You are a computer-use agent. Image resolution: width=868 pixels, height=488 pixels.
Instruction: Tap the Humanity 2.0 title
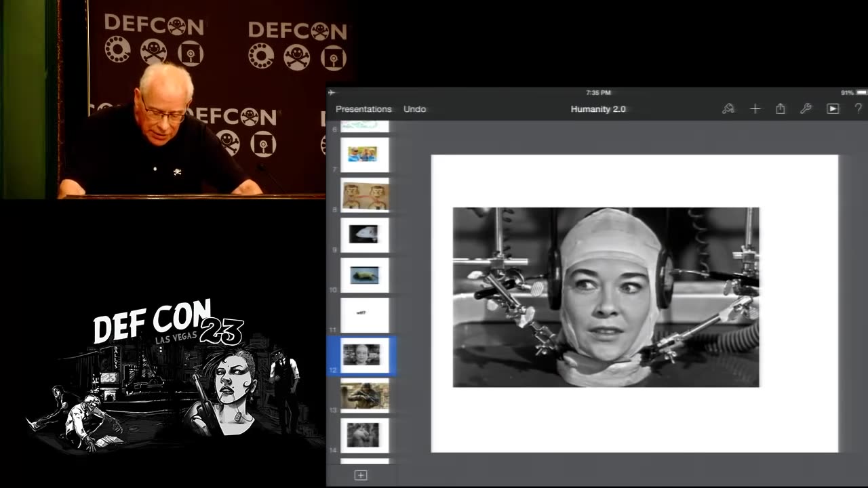click(x=598, y=109)
